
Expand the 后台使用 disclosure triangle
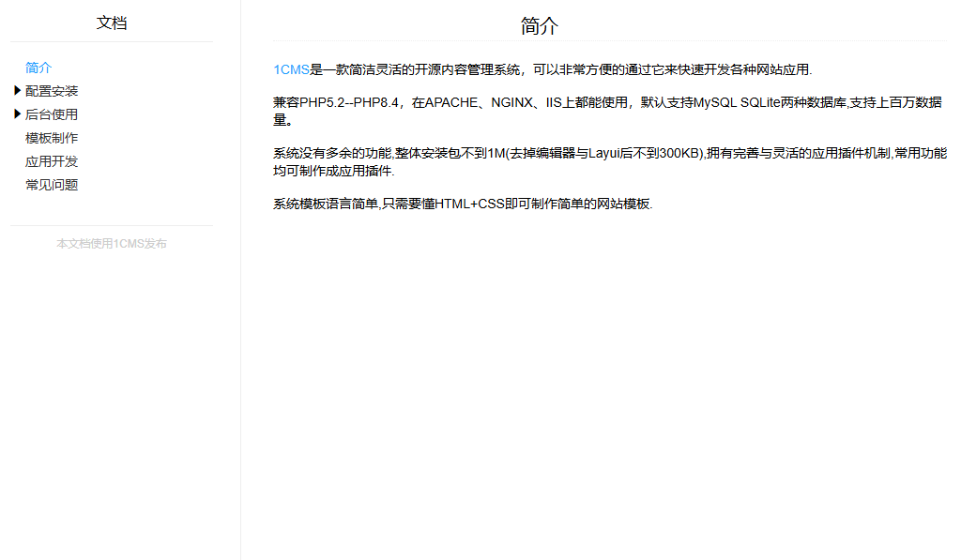tap(17, 114)
